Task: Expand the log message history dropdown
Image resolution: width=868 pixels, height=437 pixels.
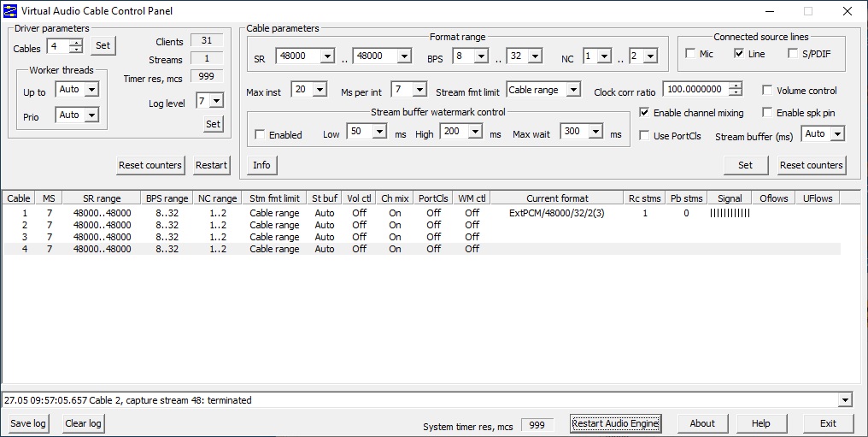Action: pyautogui.click(x=845, y=400)
